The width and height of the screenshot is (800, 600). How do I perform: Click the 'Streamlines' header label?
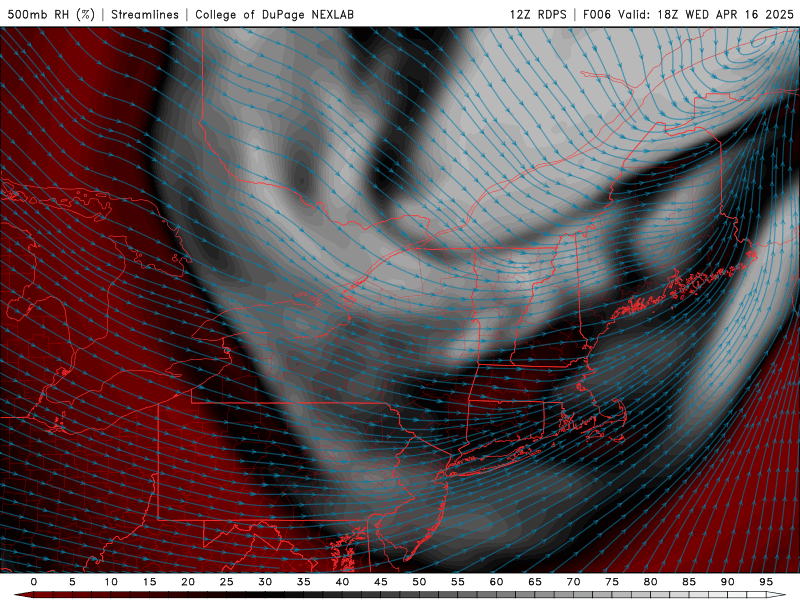pyautogui.click(x=145, y=14)
